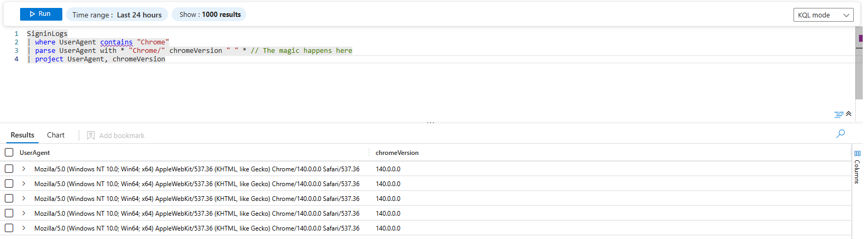
Task: Check the third result row checkbox
Action: click(9, 198)
